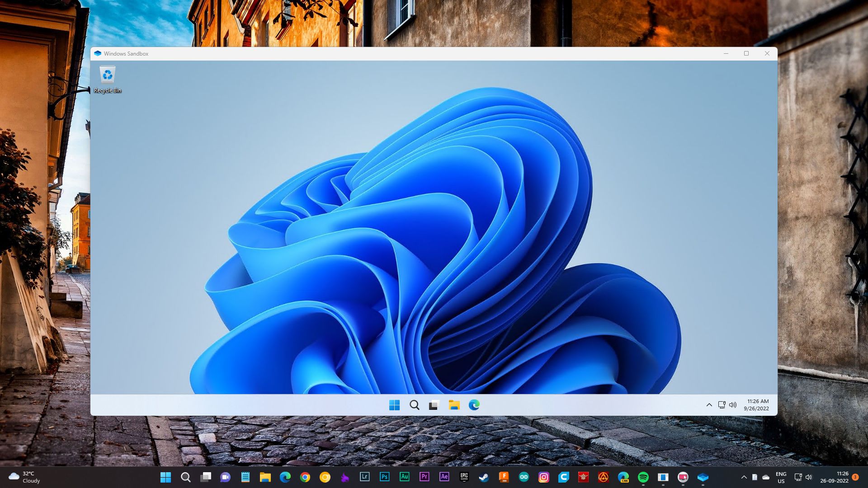The height and width of the screenshot is (488, 868).
Task: Launch Adobe Lightroom from the taskbar
Action: [364, 477]
